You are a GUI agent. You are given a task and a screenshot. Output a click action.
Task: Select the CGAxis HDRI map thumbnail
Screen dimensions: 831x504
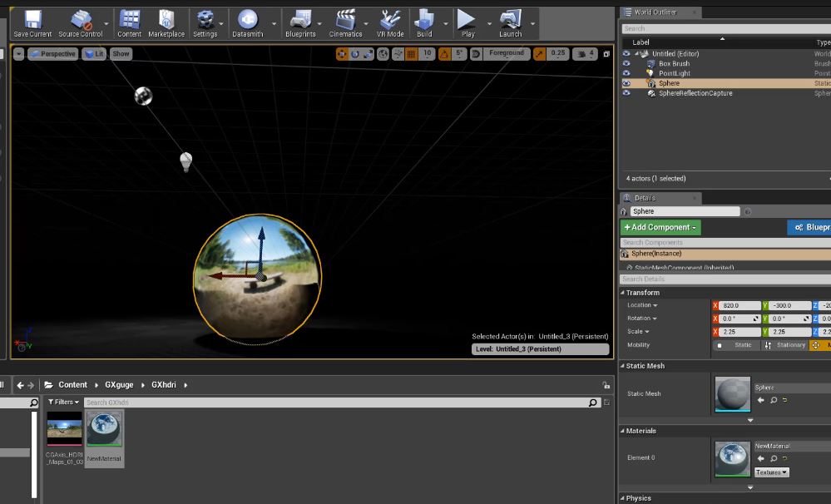64,429
